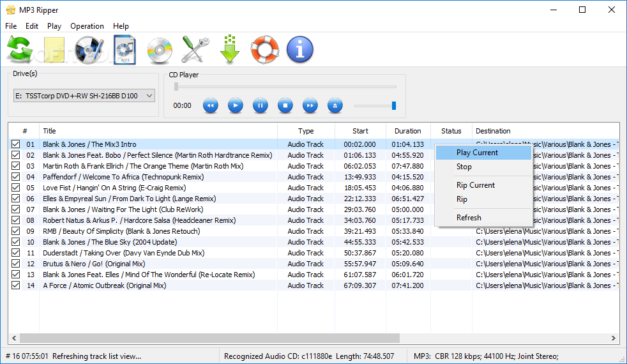Click status bar MP3: CBR 128 kbps info
627x364 pixels.
coord(486,356)
